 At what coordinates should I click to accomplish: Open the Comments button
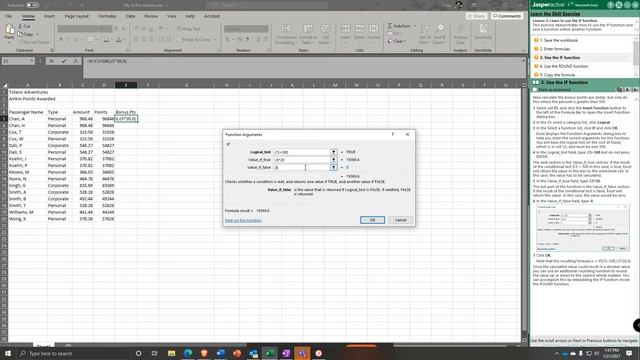click(507, 16)
